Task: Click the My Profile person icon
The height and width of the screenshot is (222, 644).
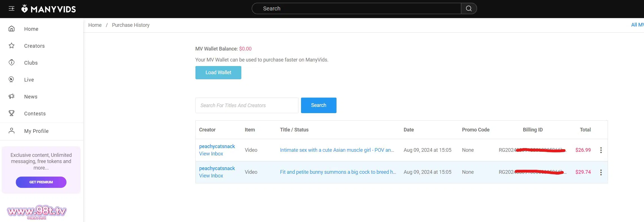Action: coord(12,131)
